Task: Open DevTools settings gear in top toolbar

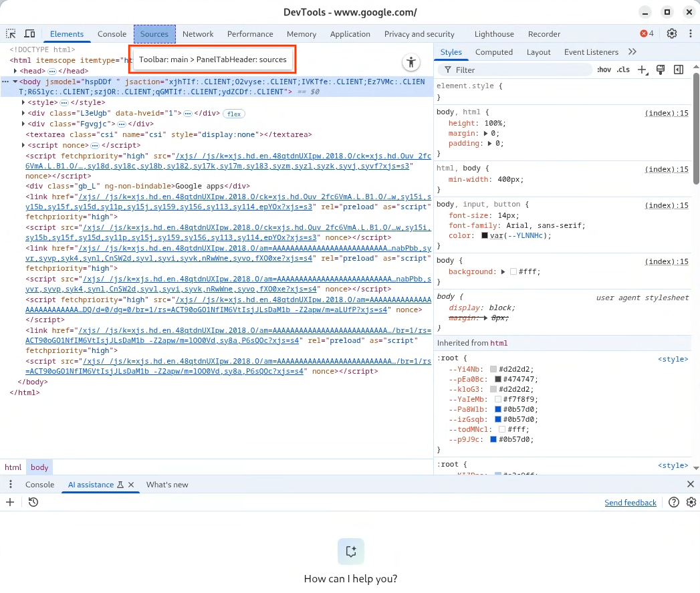Action: point(672,34)
